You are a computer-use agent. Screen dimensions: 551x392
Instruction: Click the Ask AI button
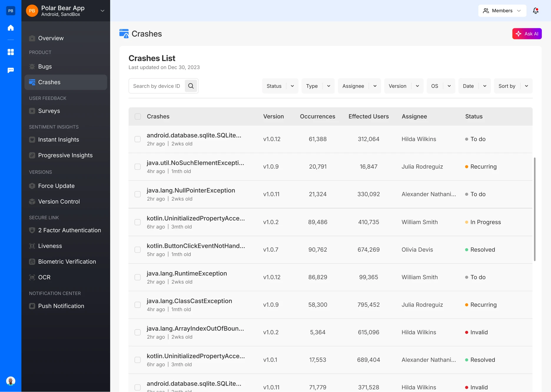coord(527,34)
